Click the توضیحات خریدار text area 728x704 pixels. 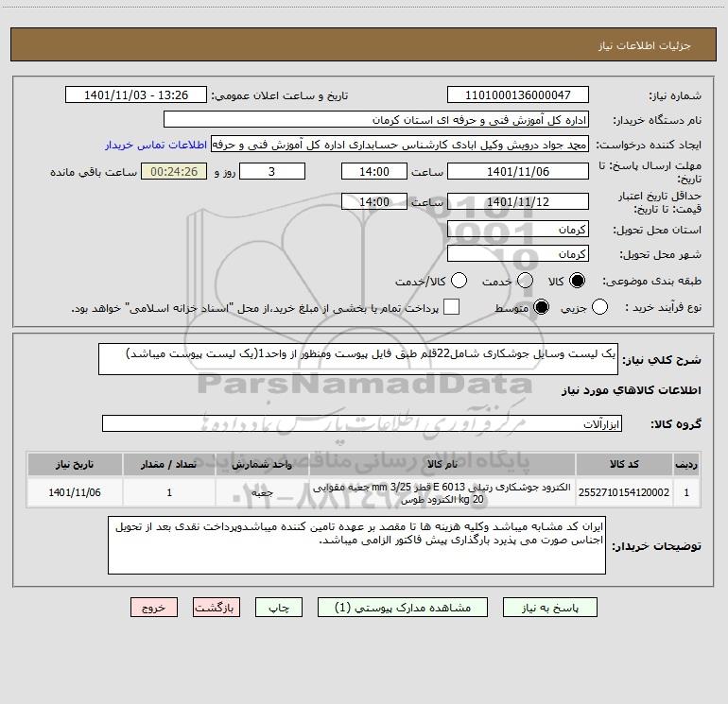point(356,545)
